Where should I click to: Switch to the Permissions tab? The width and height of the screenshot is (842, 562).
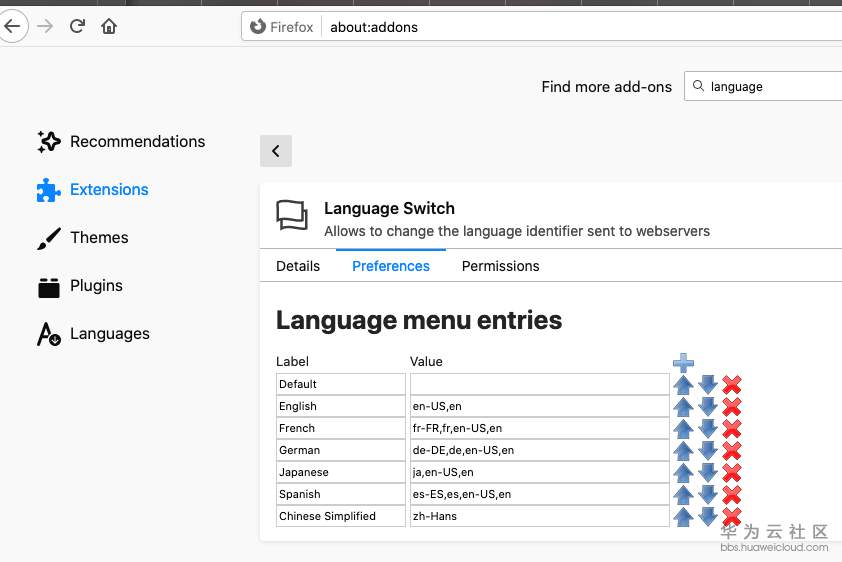[500, 266]
